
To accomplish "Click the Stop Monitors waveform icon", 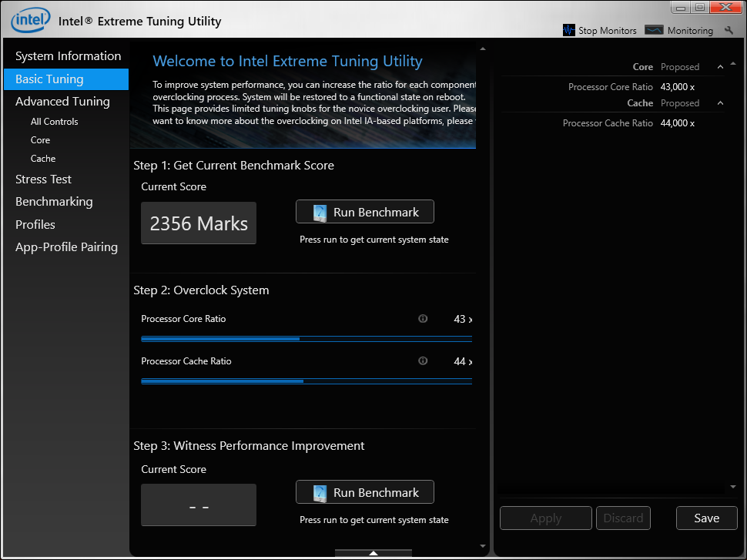I will (569, 30).
